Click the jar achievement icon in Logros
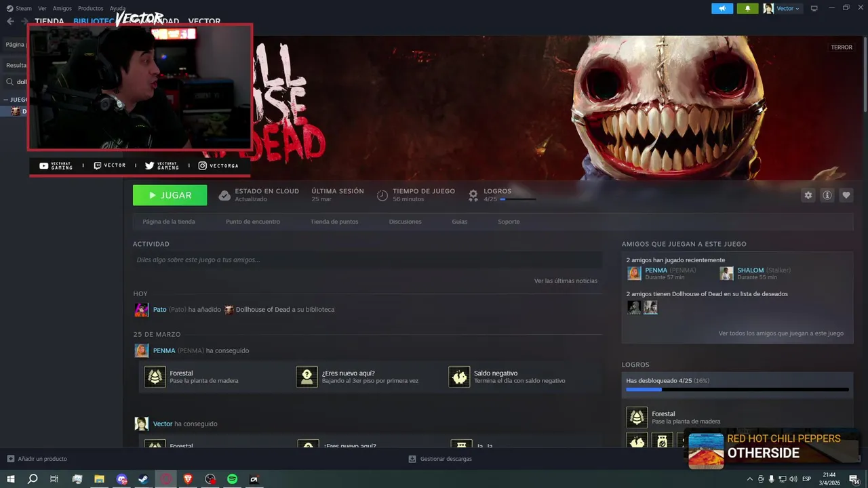 click(663, 441)
